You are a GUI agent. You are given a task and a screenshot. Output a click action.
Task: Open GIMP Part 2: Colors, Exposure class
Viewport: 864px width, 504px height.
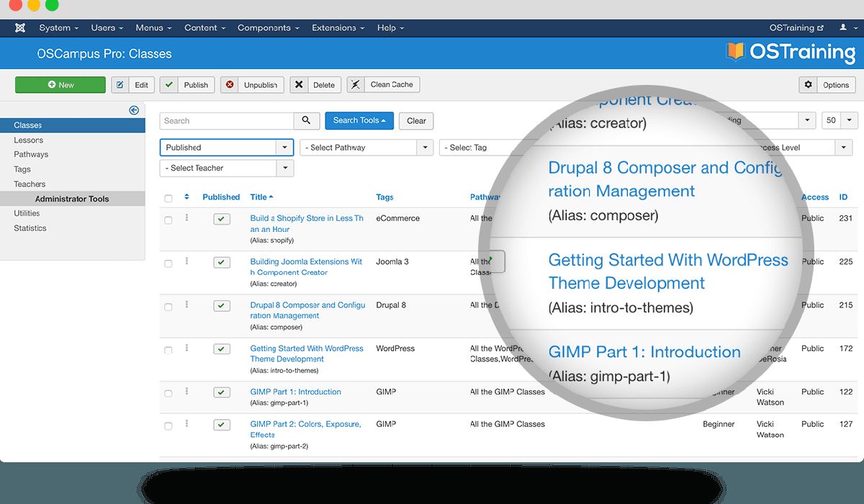(305, 429)
